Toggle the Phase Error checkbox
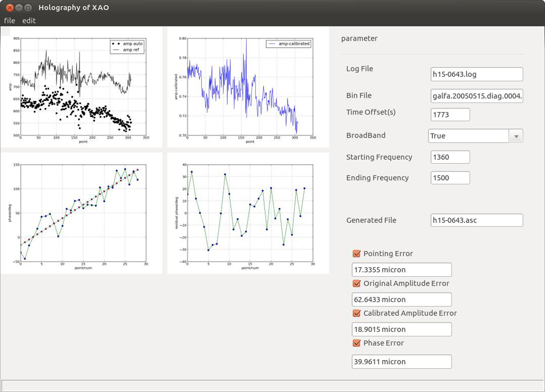 [x=356, y=343]
